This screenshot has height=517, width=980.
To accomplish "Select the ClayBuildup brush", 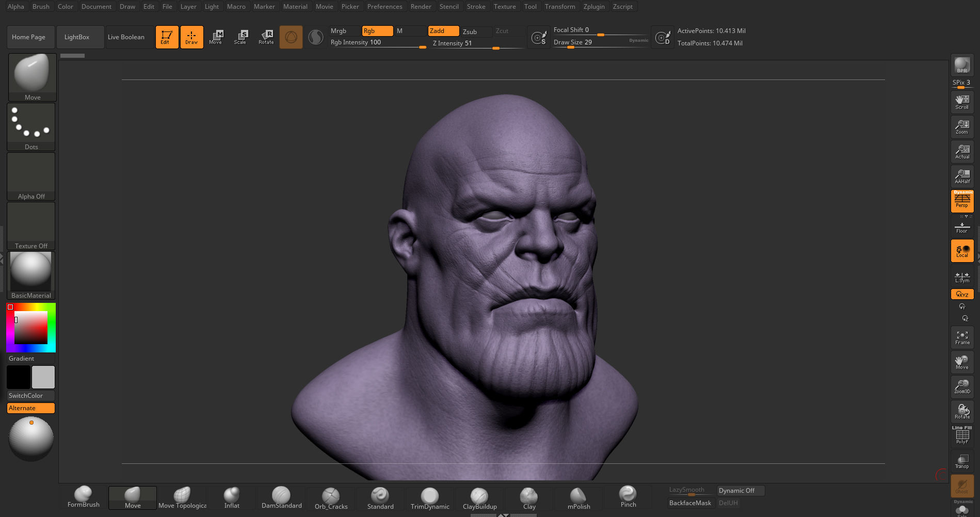I will tap(479, 497).
